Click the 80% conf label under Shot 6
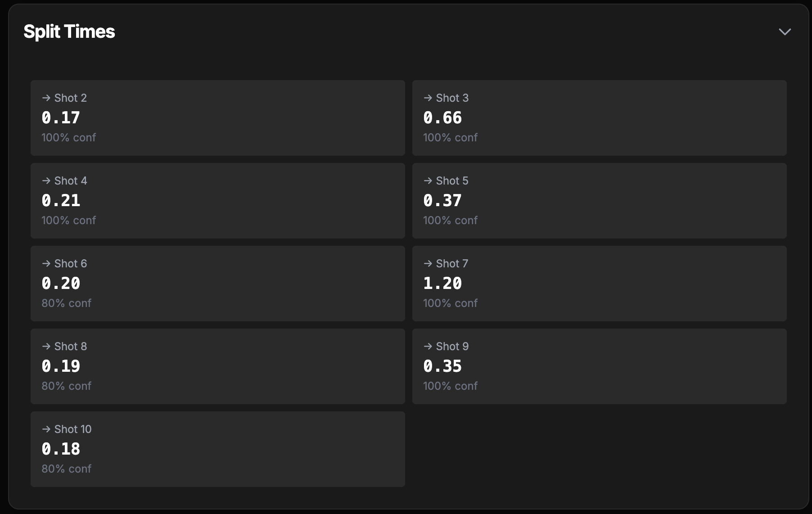Screen dimensions: 812x514 click(67, 303)
